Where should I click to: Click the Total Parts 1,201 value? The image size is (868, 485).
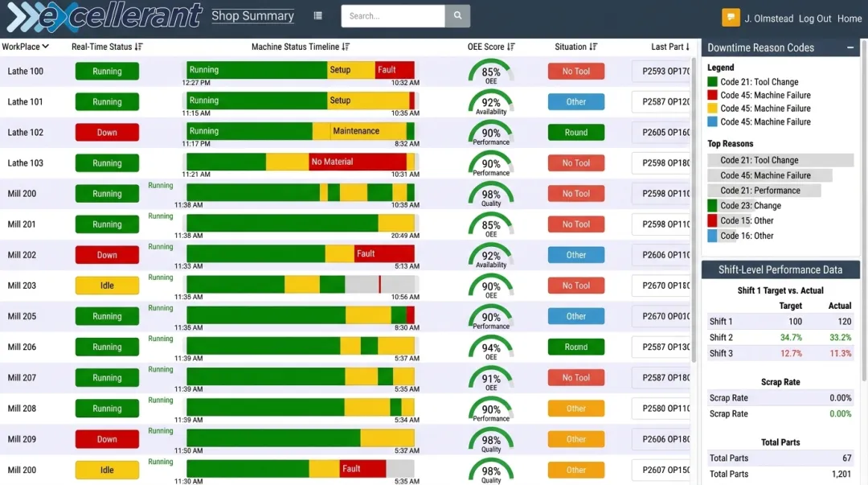point(841,474)
